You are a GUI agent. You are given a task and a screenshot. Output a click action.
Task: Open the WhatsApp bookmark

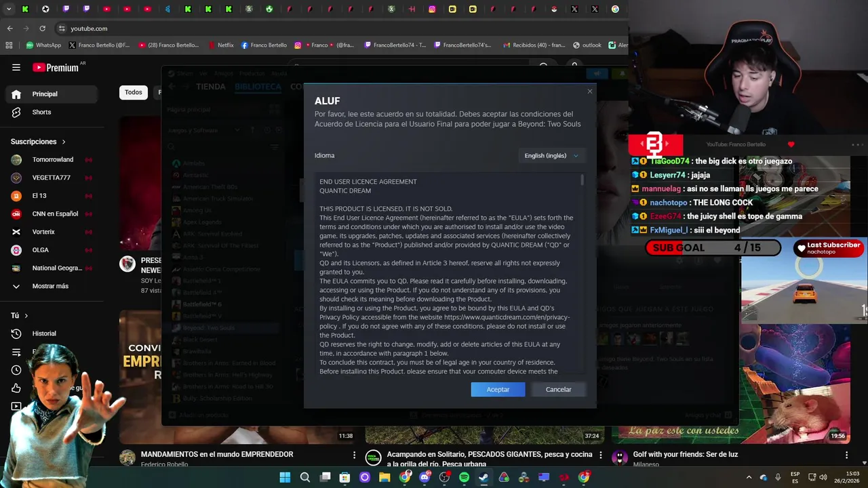click(x=43, y=45)
